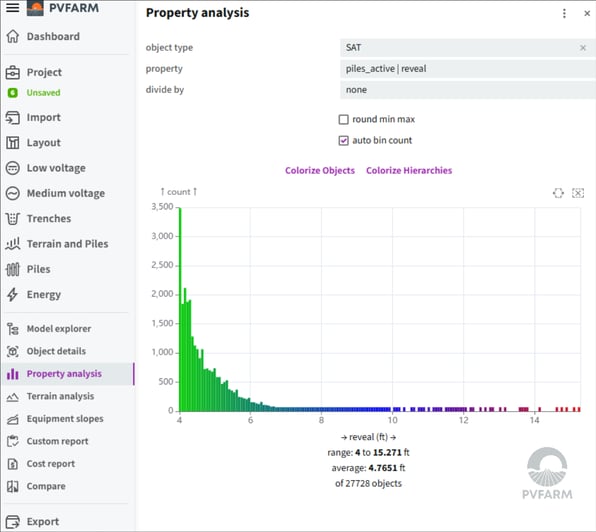This screenshot has width=596, height=532.
Task: Click the chart fit-to-view icon
Action: 558,193
